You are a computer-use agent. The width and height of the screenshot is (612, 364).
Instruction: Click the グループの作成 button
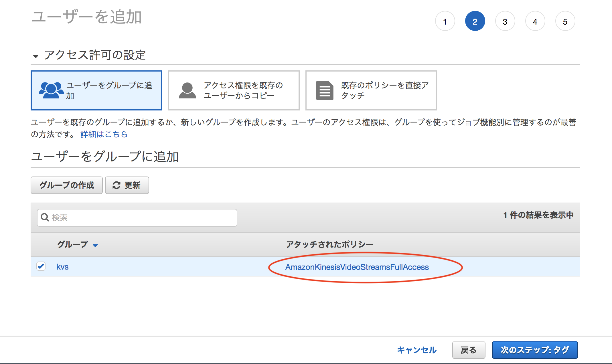66,185
